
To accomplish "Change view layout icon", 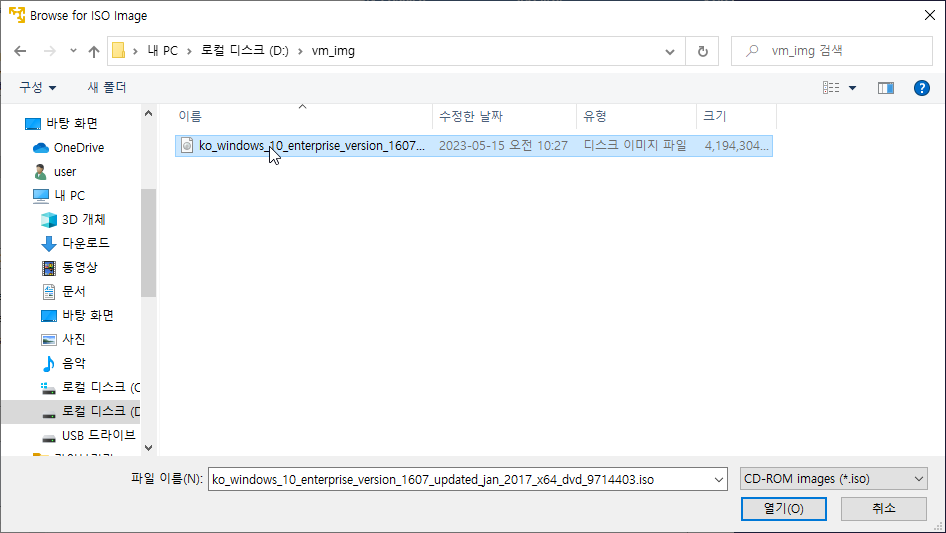I will (831, 88).
